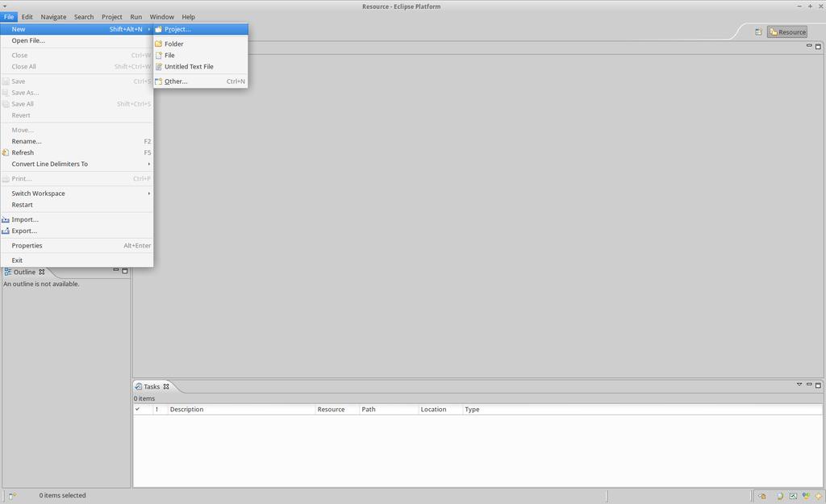Choose Import... from File menu
The image size is (826, 504).
tap(77, 219)
